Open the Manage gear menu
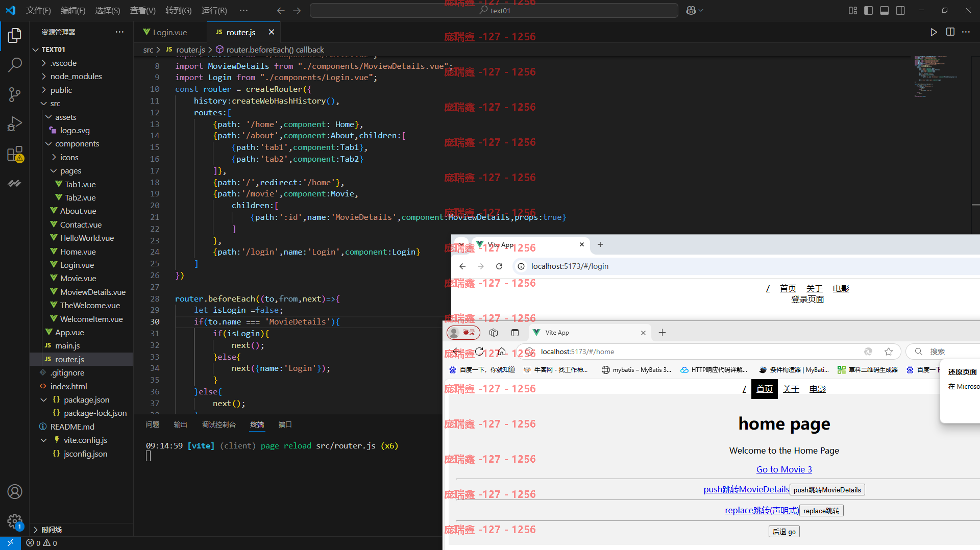This screenshot has height=550, width=980. [x=15, y=521]
